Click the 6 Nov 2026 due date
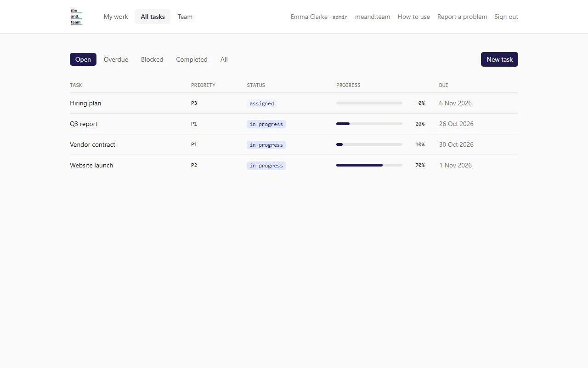The height and width of the screenshot is (368, 588). [455, 103]
